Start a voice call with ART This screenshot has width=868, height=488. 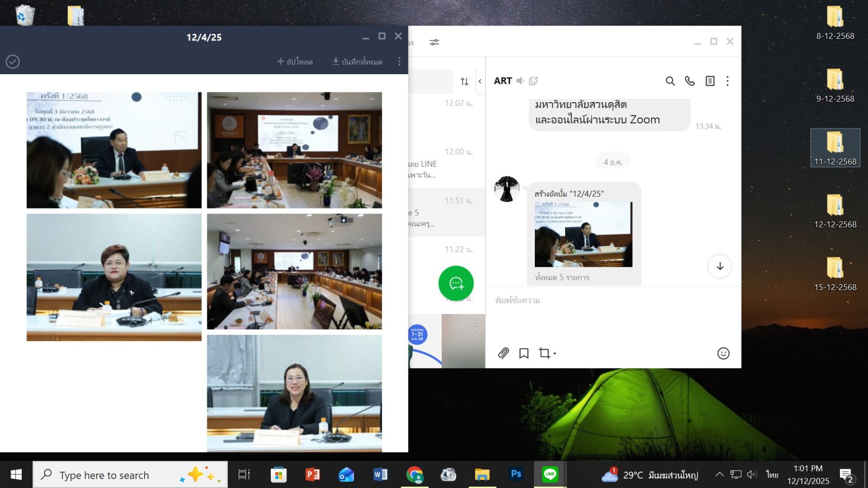[x=690, y=81]
